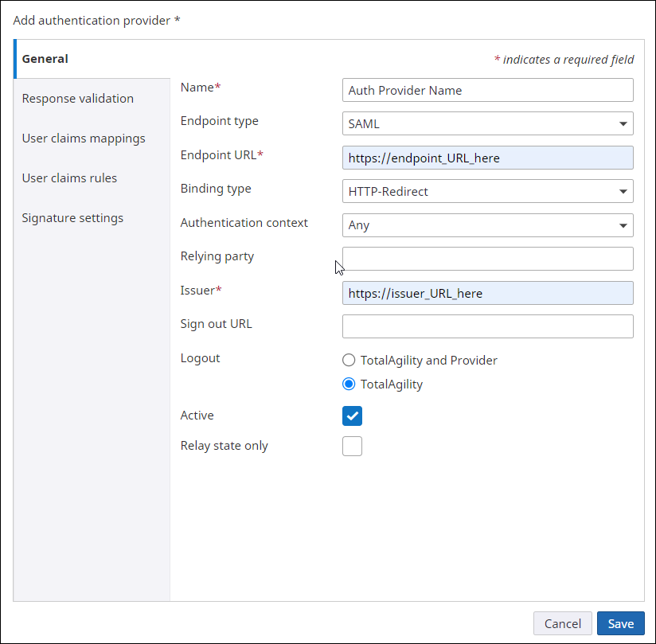
Task: Select the TotalAgility and Provider logout option
Action: [349, 360]
